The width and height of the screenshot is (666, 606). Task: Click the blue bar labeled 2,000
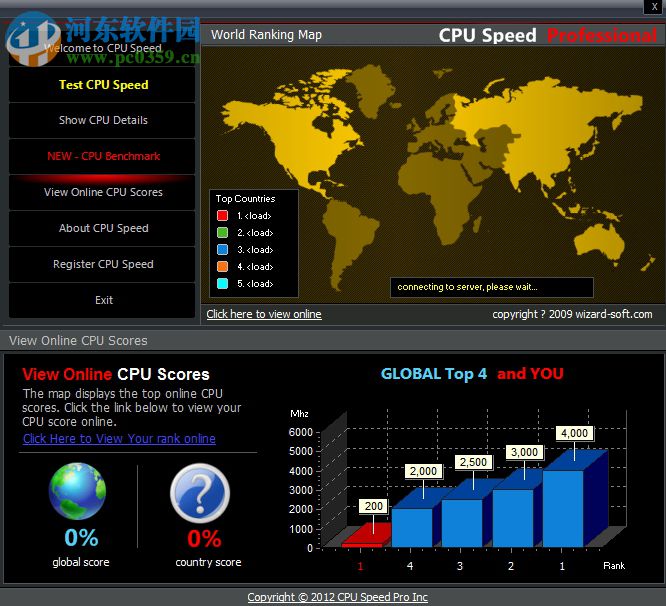pos(412,527)
